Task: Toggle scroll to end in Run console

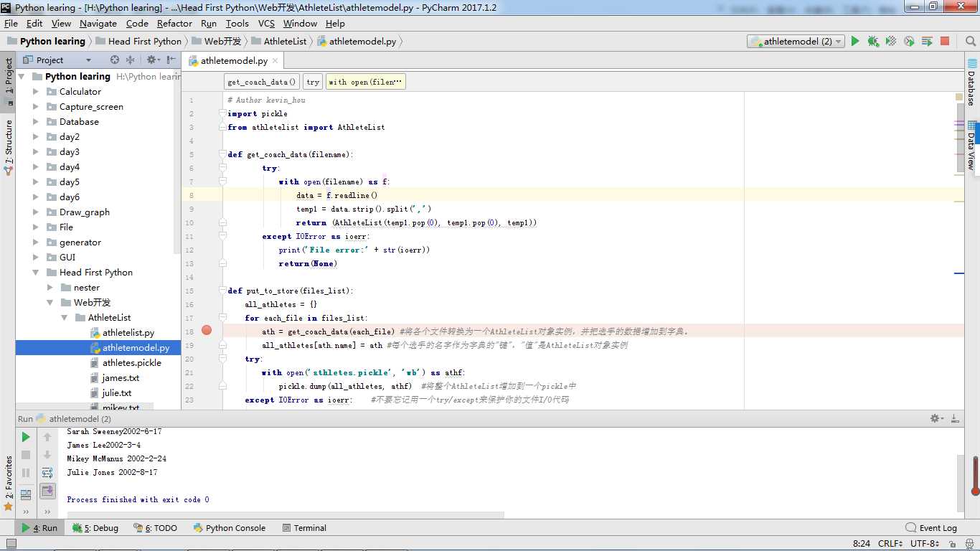Action: point(47,491)
